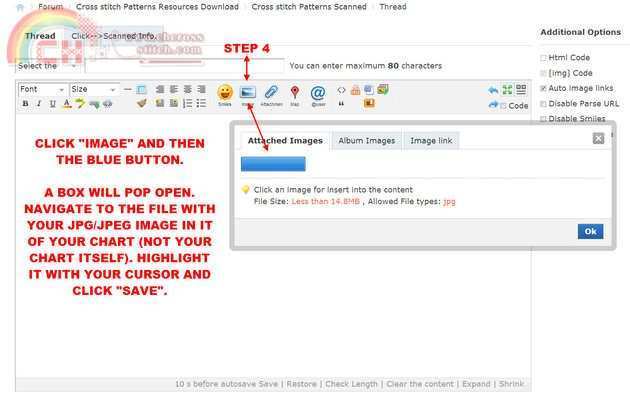
Task: Toggle the Code checkbox in toolbar
Action: (503, 106)
